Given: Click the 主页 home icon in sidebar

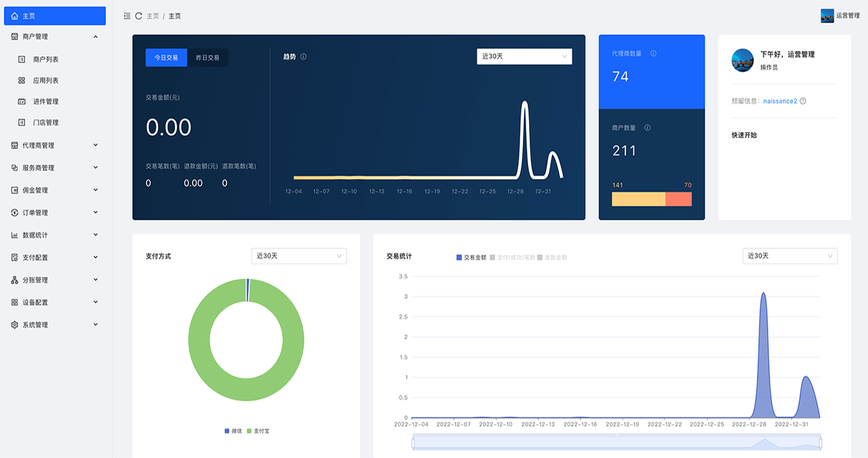Looking at the screenshot, I should tap(15, 16).
